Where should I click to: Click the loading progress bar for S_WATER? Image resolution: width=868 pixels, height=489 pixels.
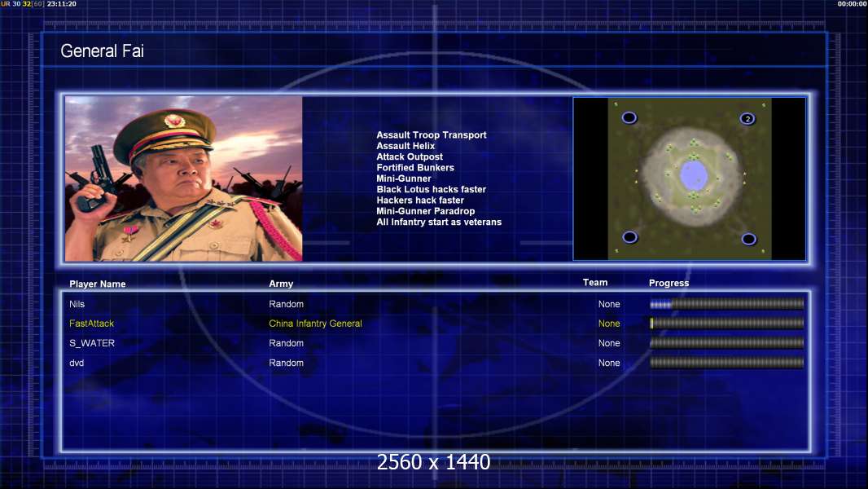(x=727, y=343)
